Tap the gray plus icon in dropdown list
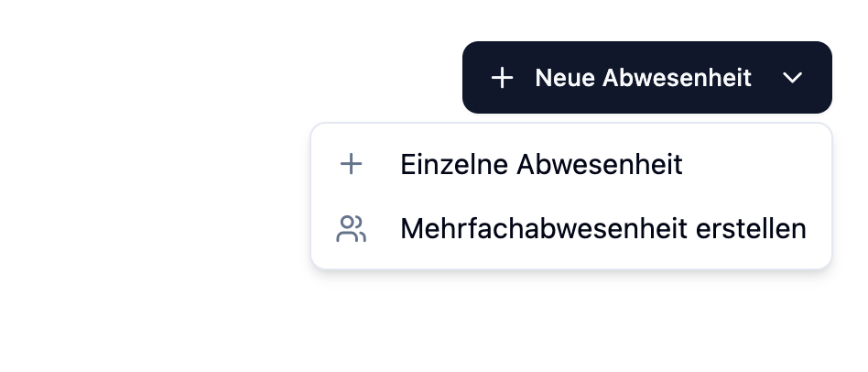The image size is (868, 372). click(x=351, y=165)
